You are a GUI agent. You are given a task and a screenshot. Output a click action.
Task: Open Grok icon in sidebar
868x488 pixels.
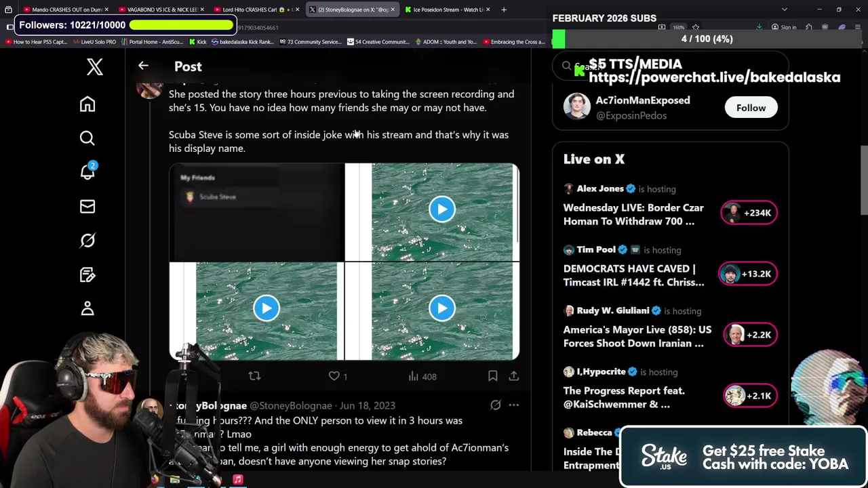[87, 240]
